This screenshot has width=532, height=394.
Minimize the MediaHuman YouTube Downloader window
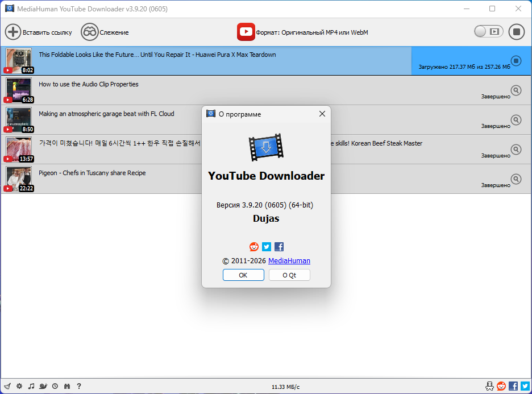pos(467,9)
